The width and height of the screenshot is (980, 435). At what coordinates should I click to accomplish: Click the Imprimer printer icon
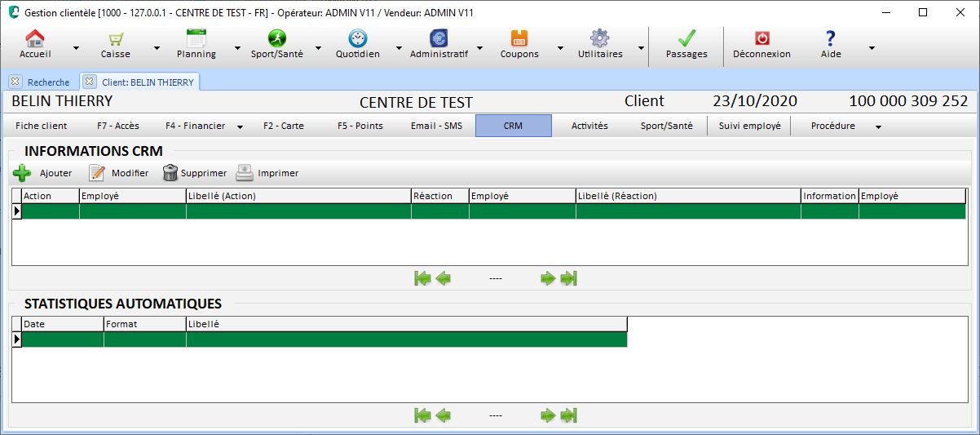[x=245, y=173]
